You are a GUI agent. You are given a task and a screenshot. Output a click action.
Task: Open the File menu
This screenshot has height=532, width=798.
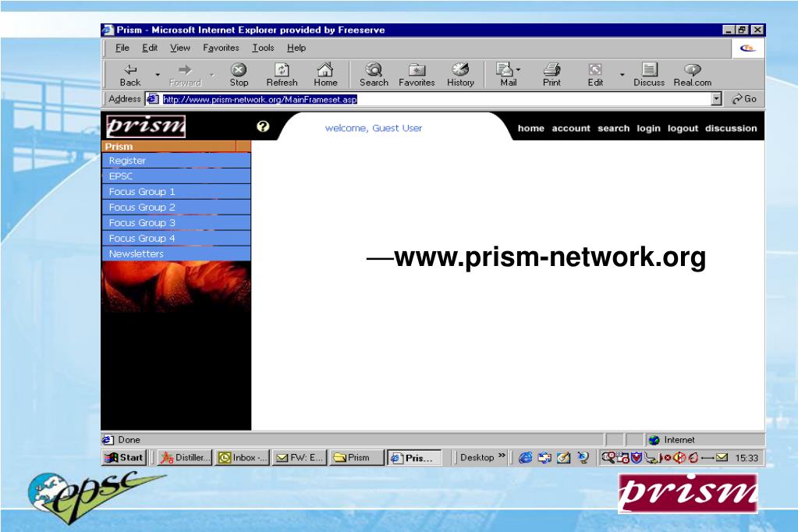[x=122, y=48]
